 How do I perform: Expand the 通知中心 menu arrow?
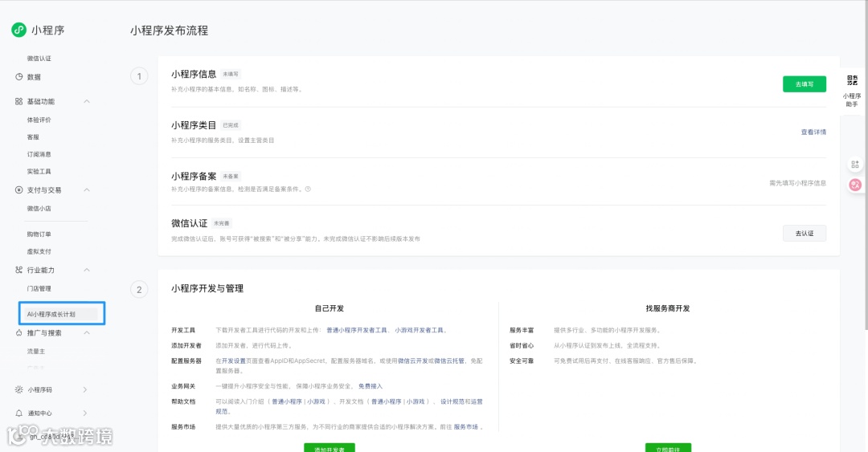click(x=84, y=413)
